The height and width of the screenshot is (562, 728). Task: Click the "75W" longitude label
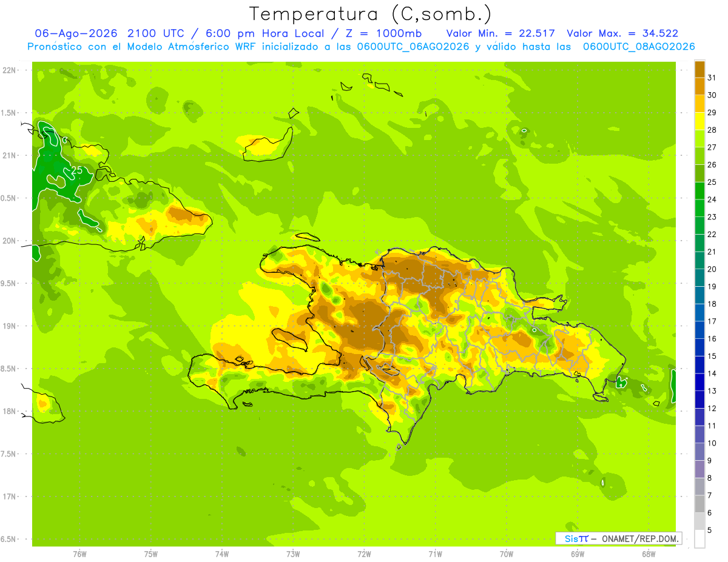coord(151,554)
